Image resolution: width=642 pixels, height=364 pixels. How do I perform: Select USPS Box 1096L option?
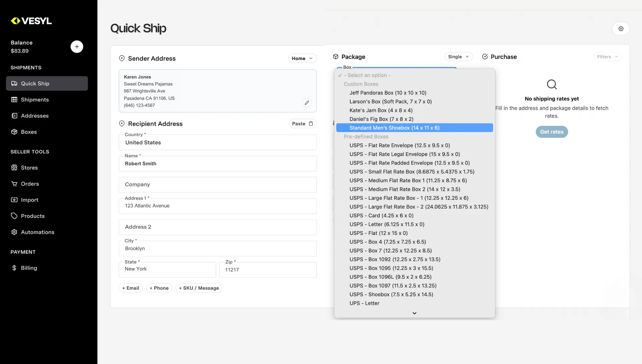point(415,277)
